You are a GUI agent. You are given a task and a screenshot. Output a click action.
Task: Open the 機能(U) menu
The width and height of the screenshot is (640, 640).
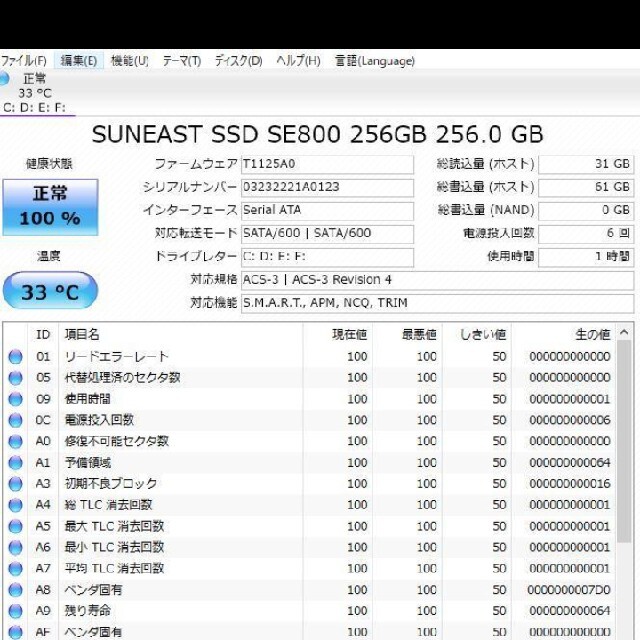click(x=129, y=61)
